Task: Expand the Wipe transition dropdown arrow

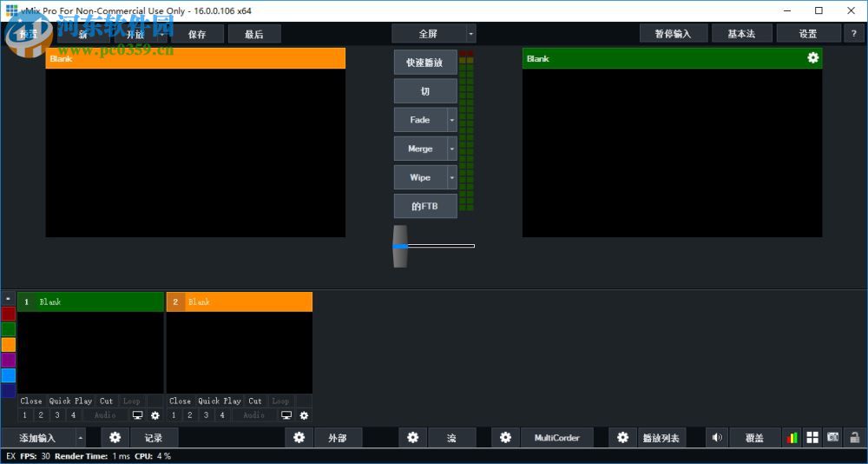Action: tap(452, 177)
